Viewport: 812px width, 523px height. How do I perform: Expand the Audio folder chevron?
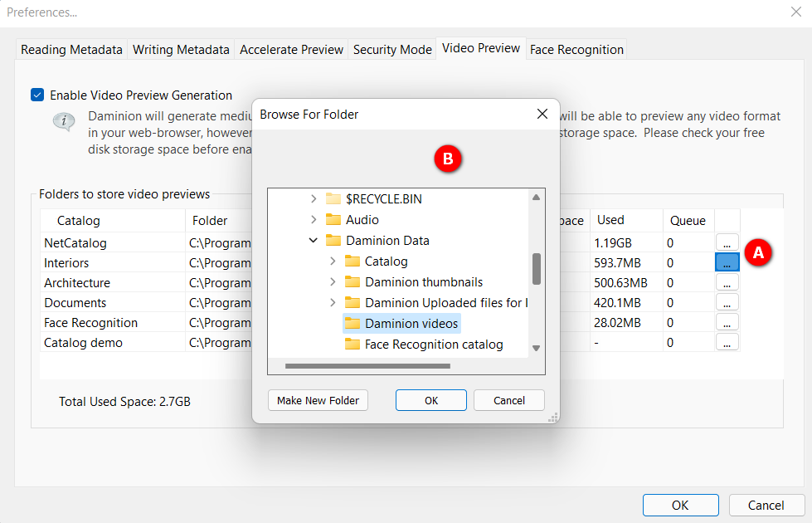pyautogui.click(x=314, y=220)
